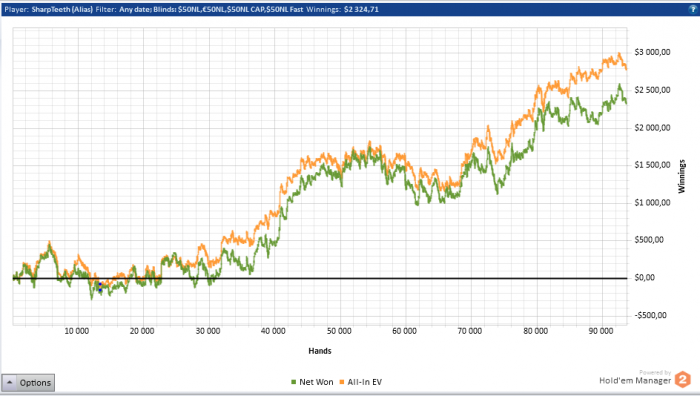
Task: Click the $1 500,00 winnings axis label
Action: 652,165
